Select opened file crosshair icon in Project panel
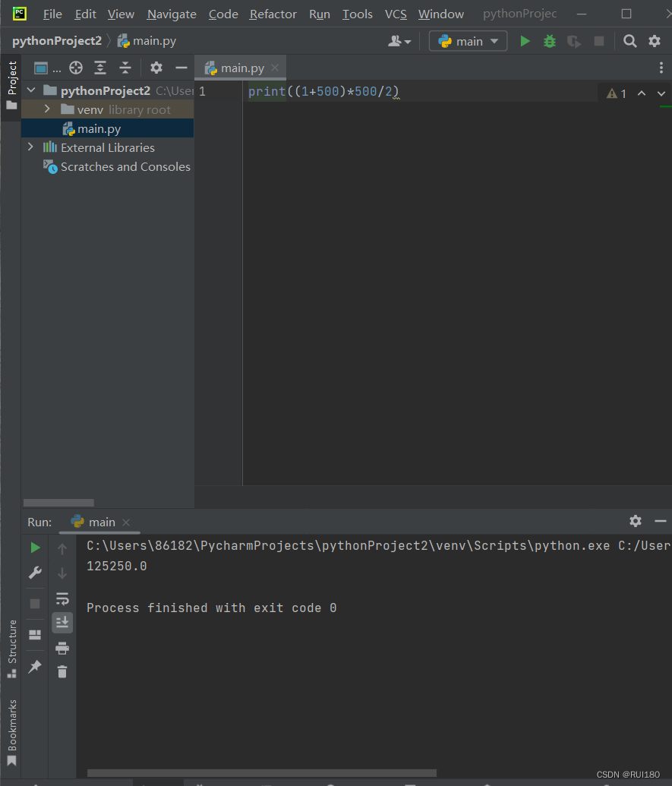This screenshot has height=786, width=672. [x=76, y=68]
